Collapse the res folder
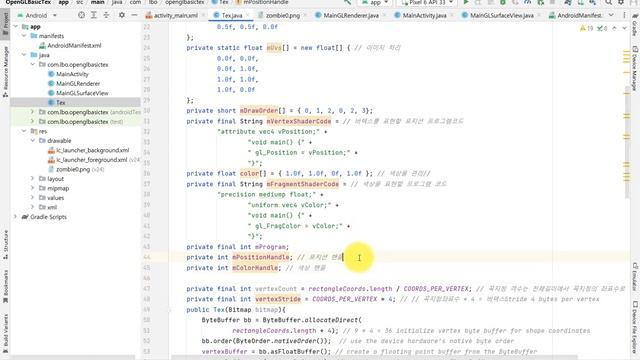Viewport: 640px width, 360px height. 24,131
